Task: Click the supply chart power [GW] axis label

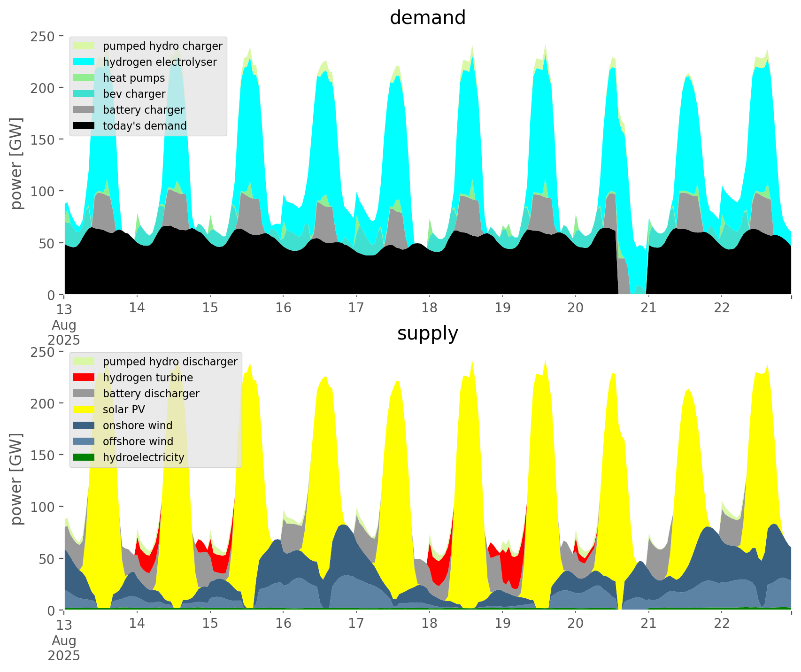Action: (16, 479)
